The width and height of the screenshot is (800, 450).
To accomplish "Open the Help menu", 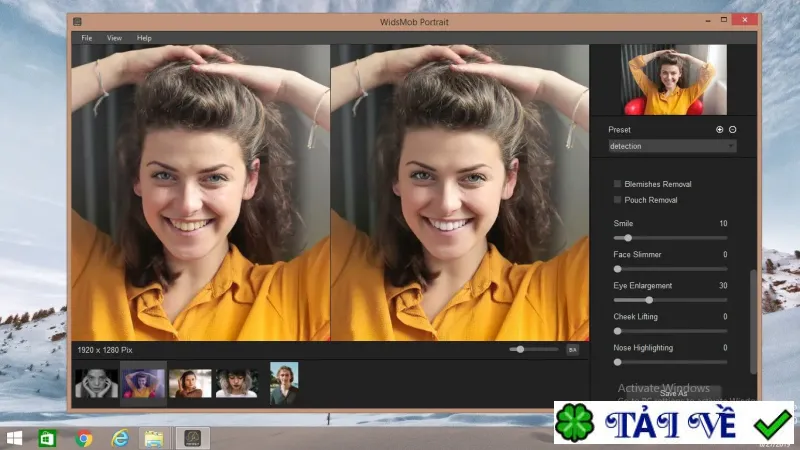I will [x=144, y=38].
